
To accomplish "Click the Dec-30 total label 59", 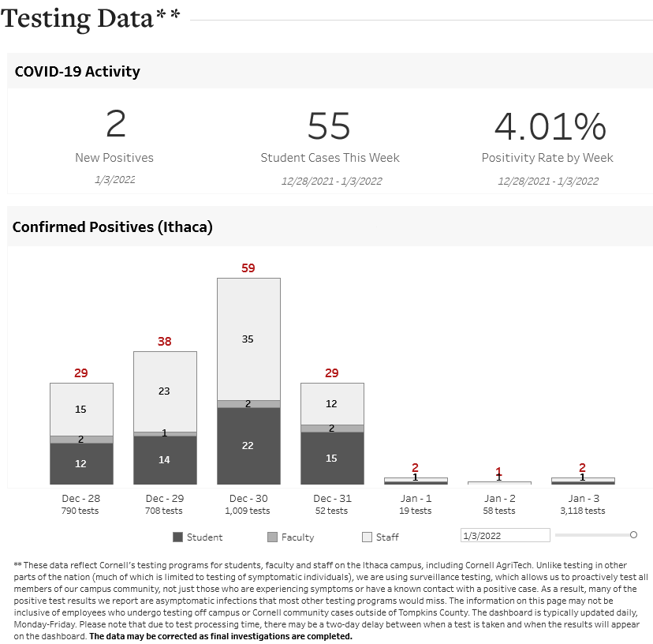I will coord(248,268).
